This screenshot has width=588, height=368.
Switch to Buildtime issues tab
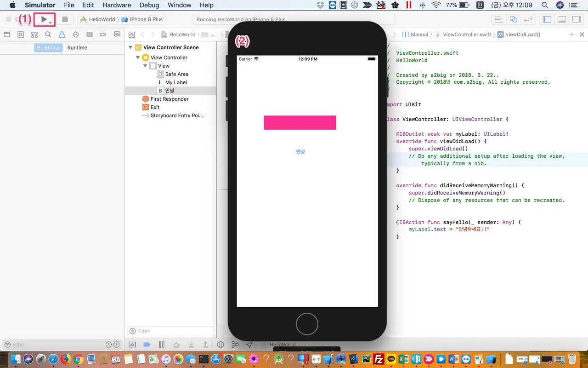tap(48, 48)
